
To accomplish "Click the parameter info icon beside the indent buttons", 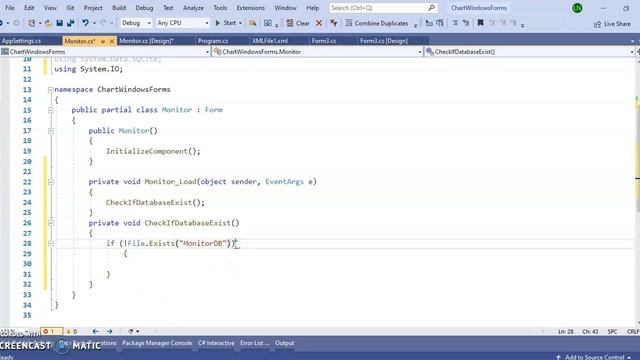I will pyautogui.click(x=440, y=23).
